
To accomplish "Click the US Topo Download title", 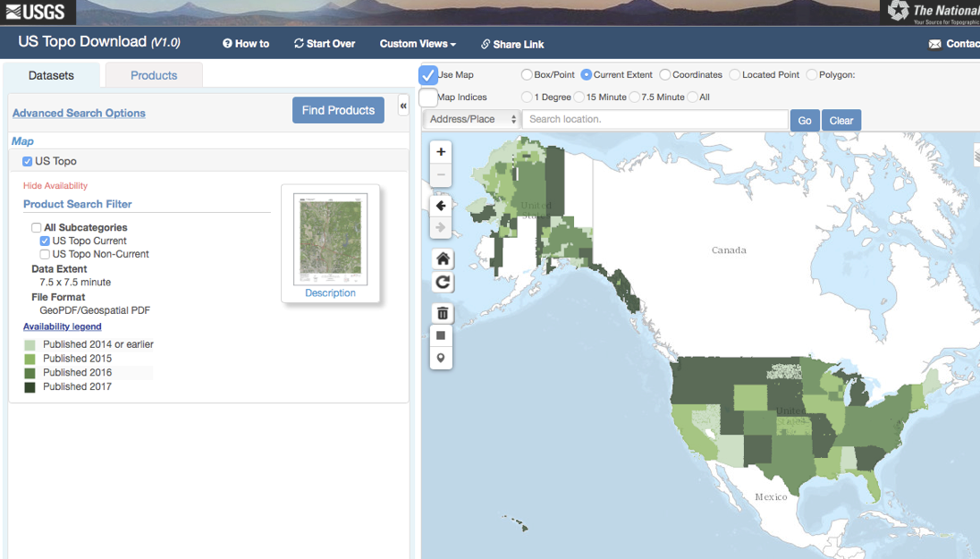I will pyautogui.click(x=99, y=42).
